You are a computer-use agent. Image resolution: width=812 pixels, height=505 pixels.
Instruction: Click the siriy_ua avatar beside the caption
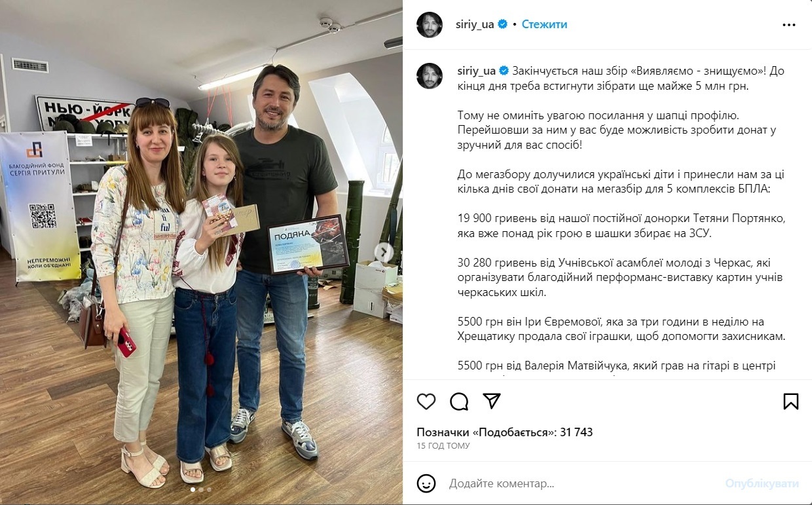coord(430,76)
